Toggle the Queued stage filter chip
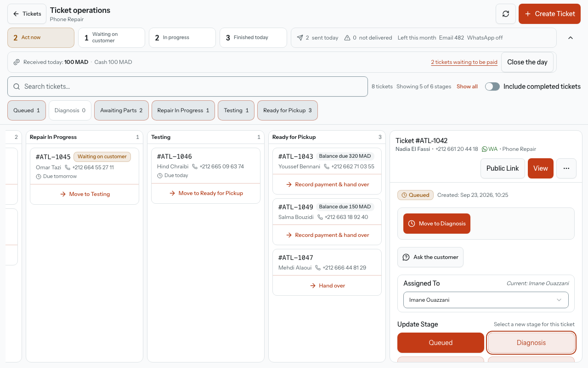The image size is (588, 368). (27, 110)
